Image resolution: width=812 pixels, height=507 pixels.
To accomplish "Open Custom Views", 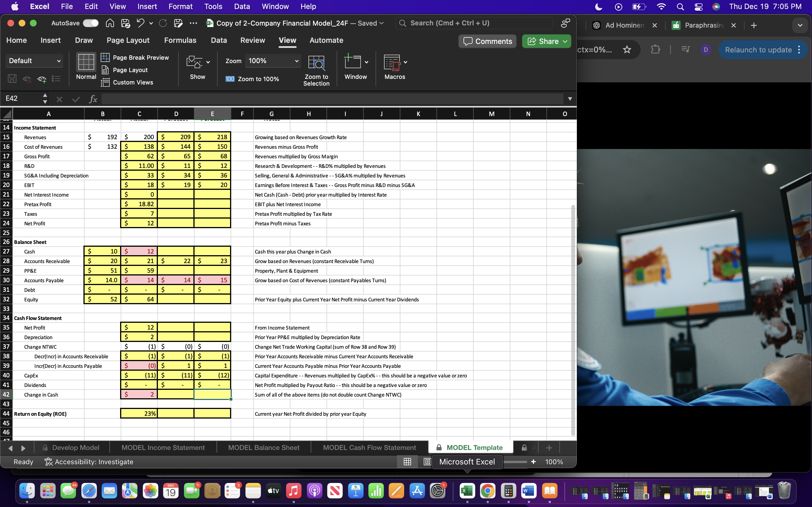I will point(106,82).
